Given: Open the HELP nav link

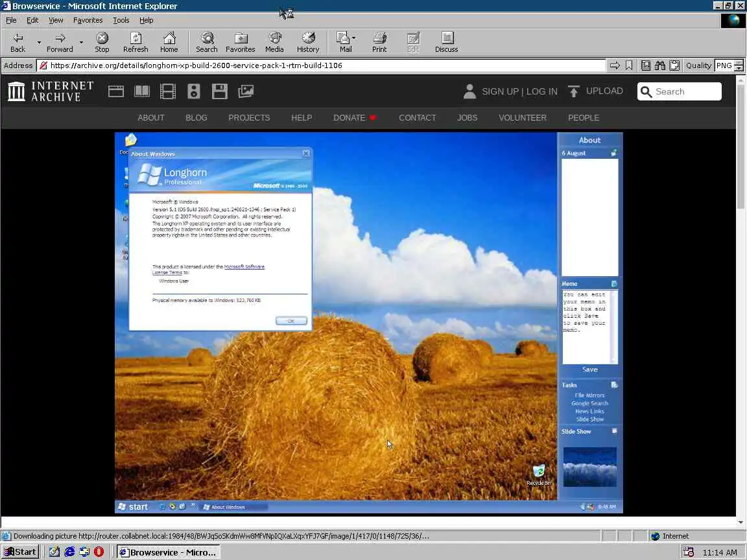Looking at the screenshot, I should click(302, 117).
